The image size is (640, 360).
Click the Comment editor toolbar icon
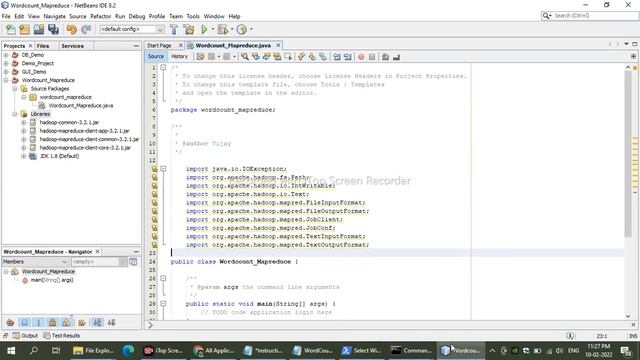pyautogui.click(x=385, y=57)
